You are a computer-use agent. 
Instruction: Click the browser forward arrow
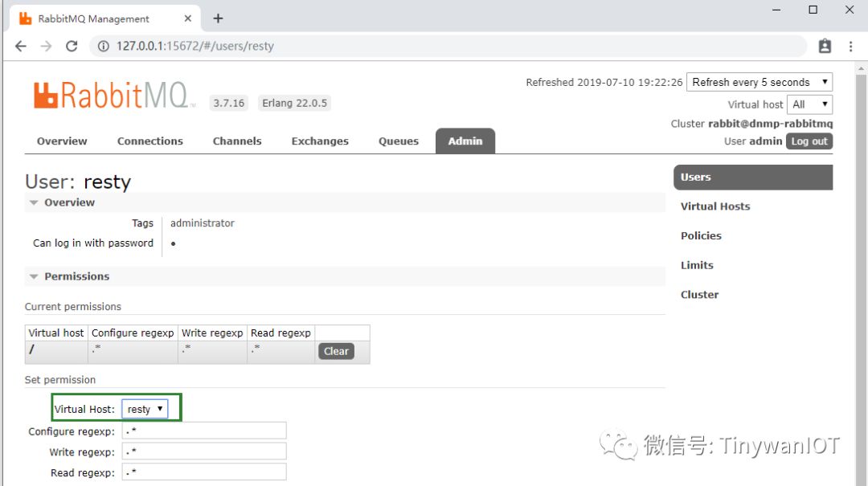pos(46,46)
